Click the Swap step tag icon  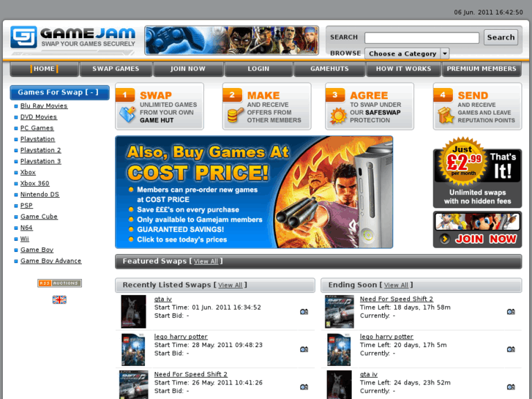pos(127,115)
